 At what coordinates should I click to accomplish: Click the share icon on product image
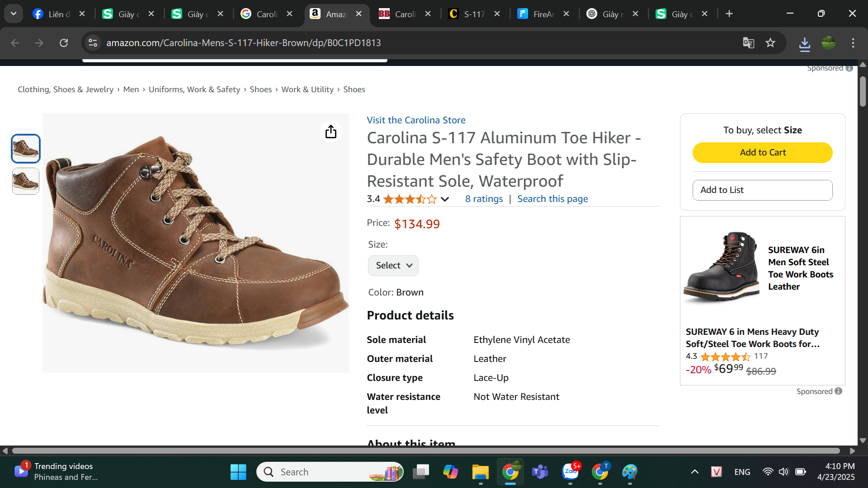click(x=331, y=131)
